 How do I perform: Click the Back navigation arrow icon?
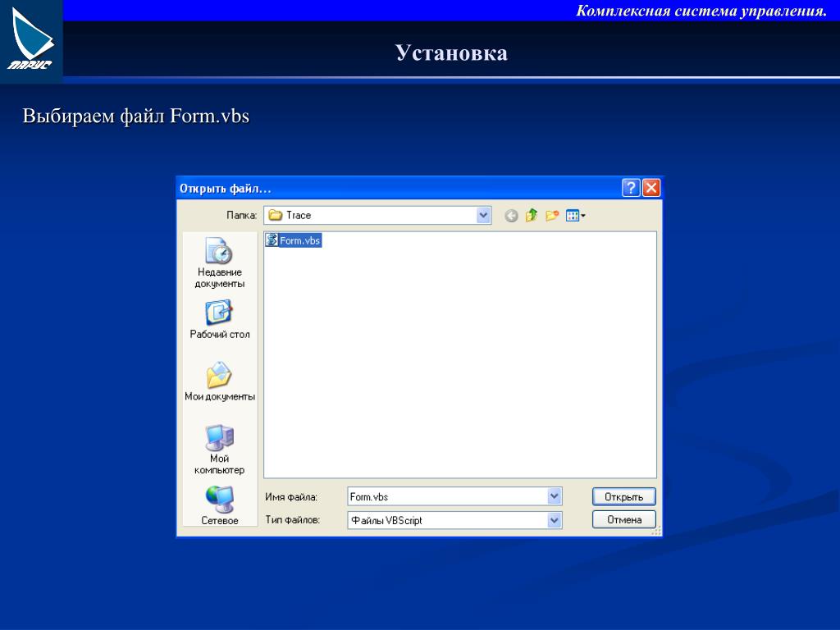(511, 216)
